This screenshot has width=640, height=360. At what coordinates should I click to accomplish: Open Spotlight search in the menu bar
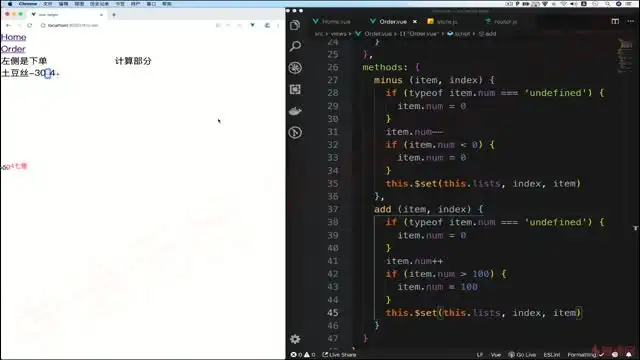click(608, 4)
